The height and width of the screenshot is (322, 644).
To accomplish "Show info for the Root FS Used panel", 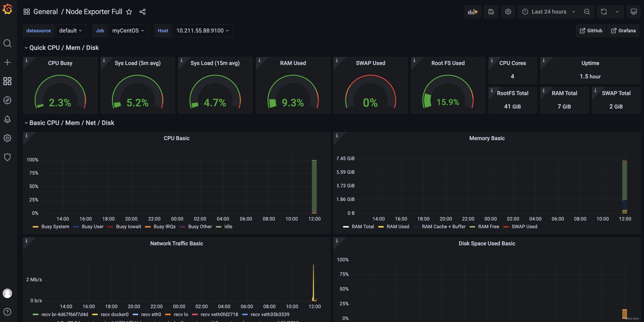I will tap(414, 60).
